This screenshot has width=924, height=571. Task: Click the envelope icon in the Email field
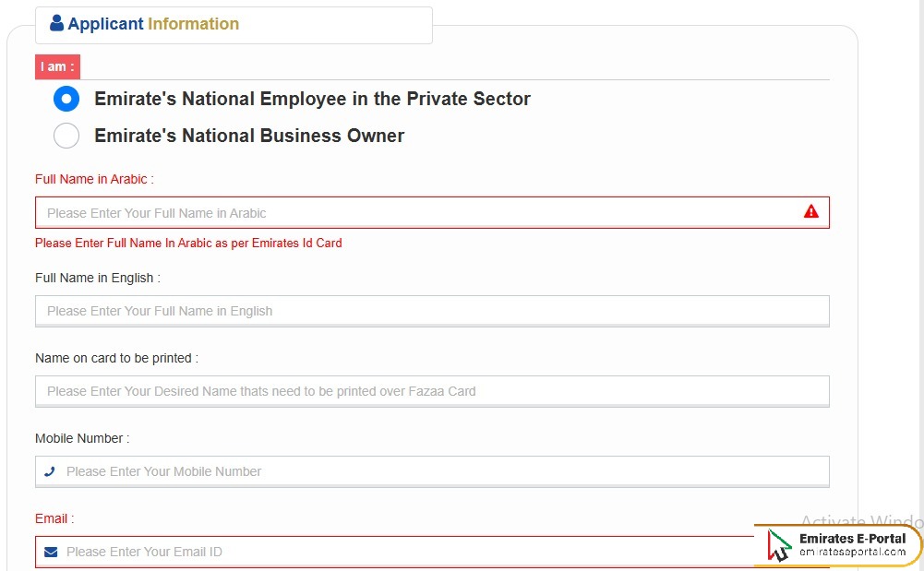pos(51,551)
